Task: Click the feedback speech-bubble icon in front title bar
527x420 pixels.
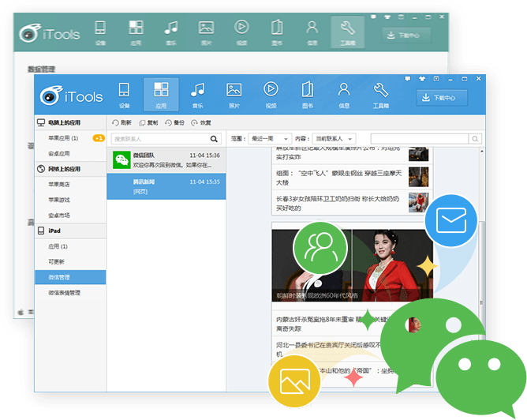Action: coord(408,79)
